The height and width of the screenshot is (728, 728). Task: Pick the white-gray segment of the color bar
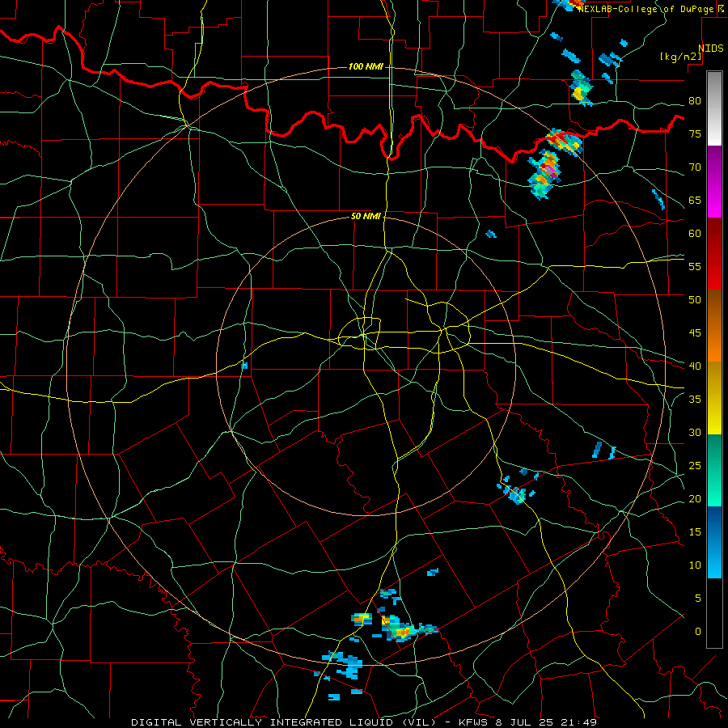pos(714,108)
